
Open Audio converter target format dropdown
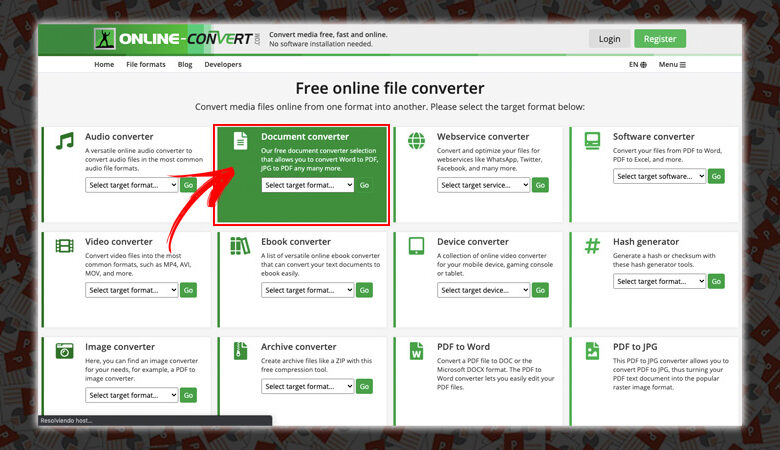(132, 185)
